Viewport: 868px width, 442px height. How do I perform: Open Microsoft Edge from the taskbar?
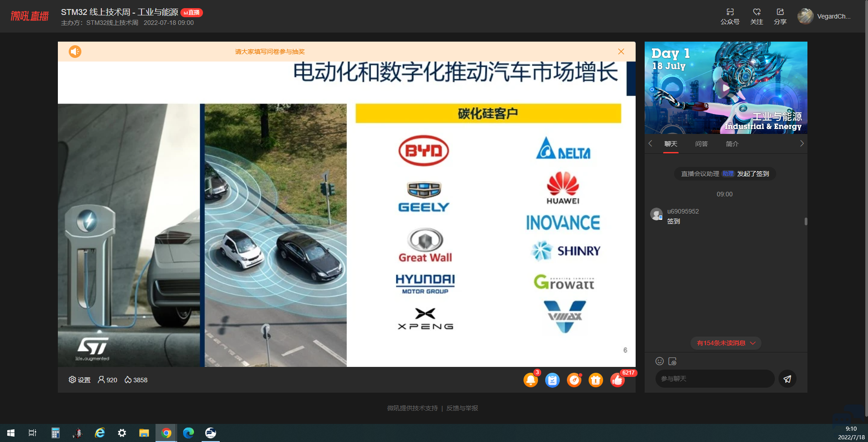tap(189, 433)
